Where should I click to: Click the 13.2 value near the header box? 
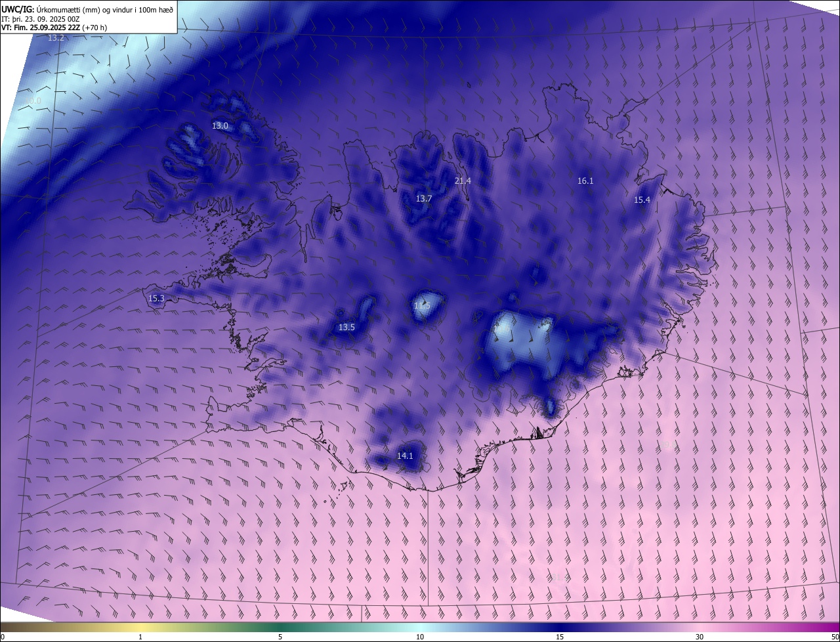[56, 37]
